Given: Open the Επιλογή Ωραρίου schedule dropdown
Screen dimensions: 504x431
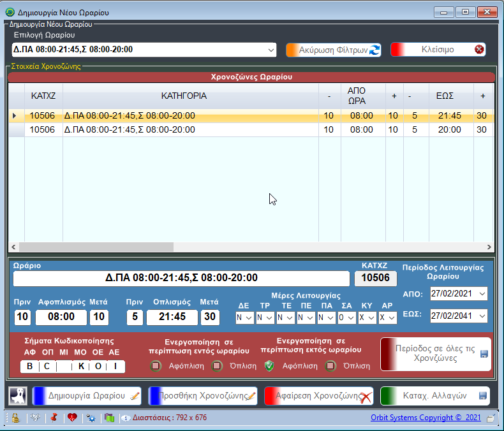Looking at the screenshot, I should (271, 50).
